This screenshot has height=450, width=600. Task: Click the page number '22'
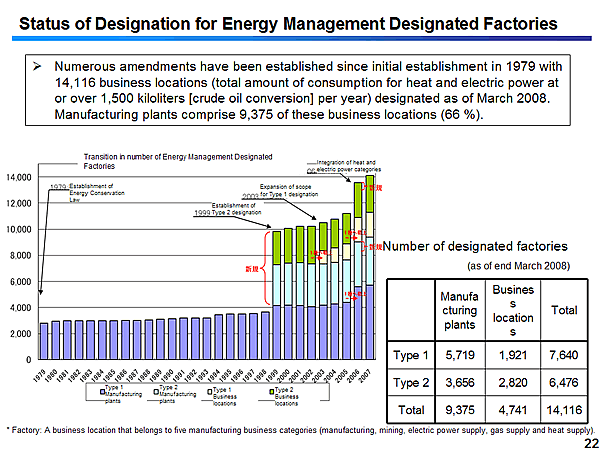590,443
